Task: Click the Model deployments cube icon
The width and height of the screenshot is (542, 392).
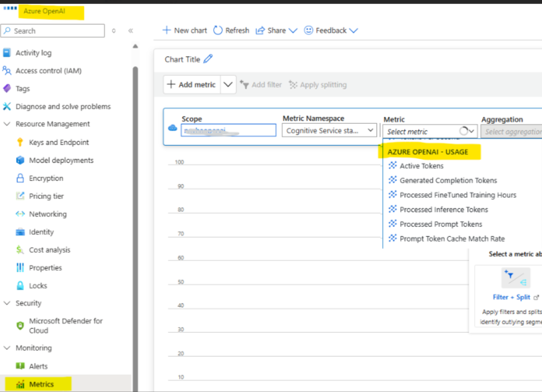Action: (x=20, y=160)
